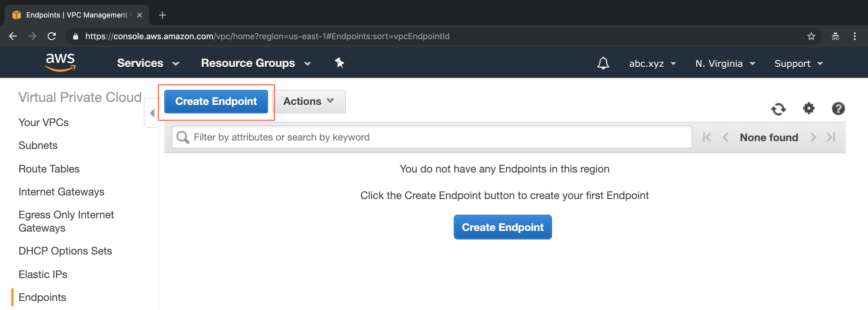Open Chrome's three-dot menu
Screen dimensions: 868x310
click(854, 36)
